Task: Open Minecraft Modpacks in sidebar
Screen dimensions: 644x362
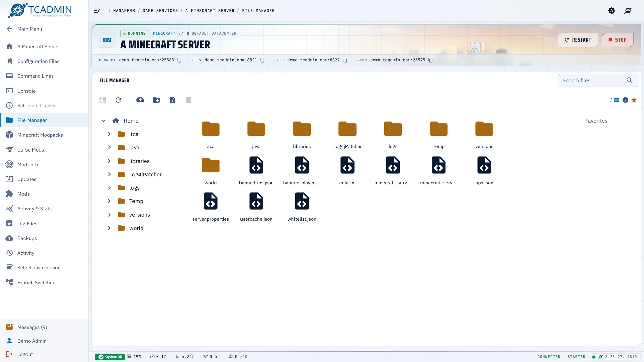Action: pyautogui.click(x=44, y=135)
